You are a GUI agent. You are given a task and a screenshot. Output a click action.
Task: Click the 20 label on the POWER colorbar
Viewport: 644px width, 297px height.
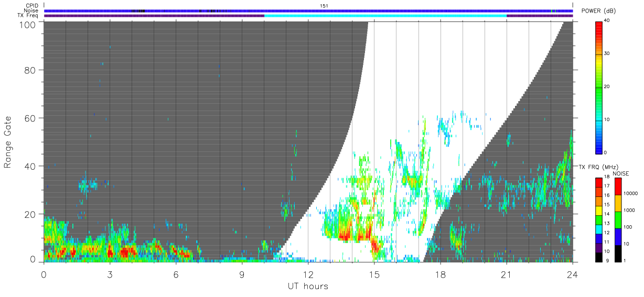click(x=607, y=86)
